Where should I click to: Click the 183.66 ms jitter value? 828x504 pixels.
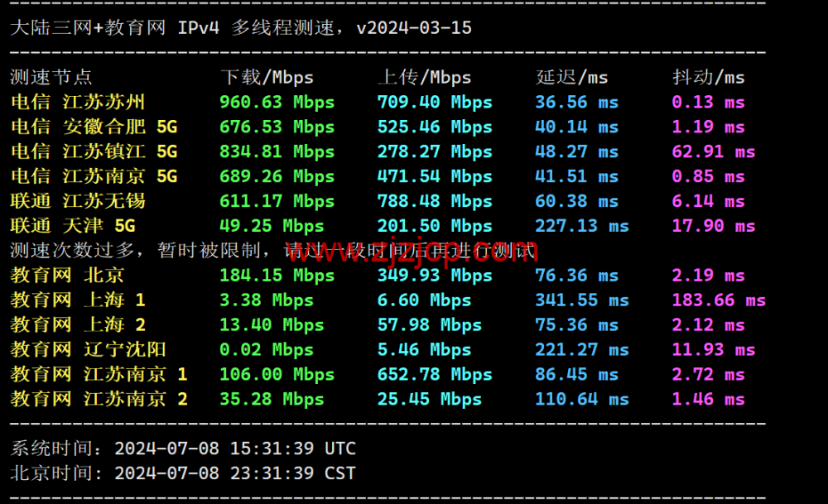719,300
